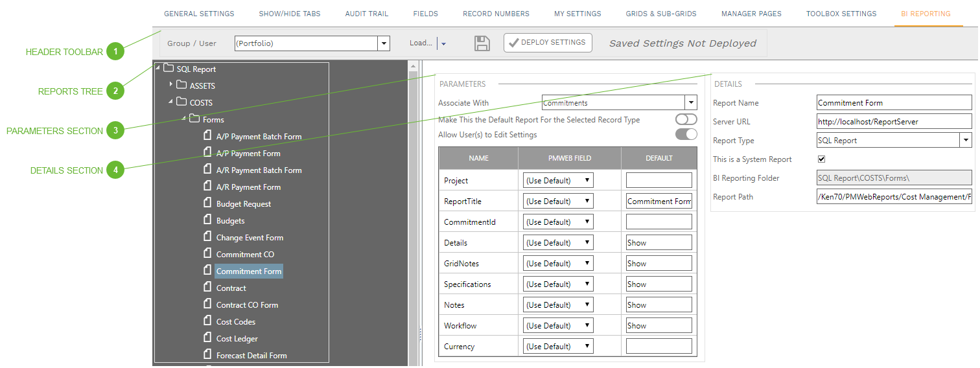Toggle Allow User(s) to Edit Settings switch
The height and width of the screenshot is (368, 980).
pyautogui.click(x=686, y=134)
